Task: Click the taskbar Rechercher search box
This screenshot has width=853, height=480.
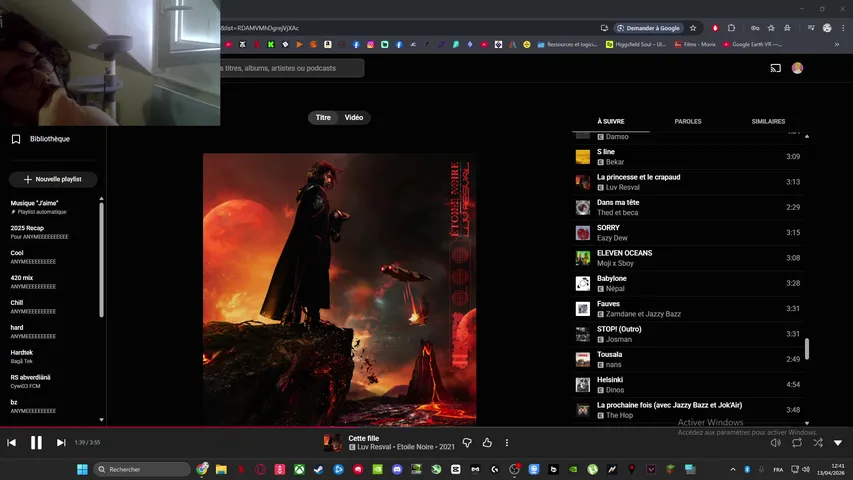Action: coord(141,469)
